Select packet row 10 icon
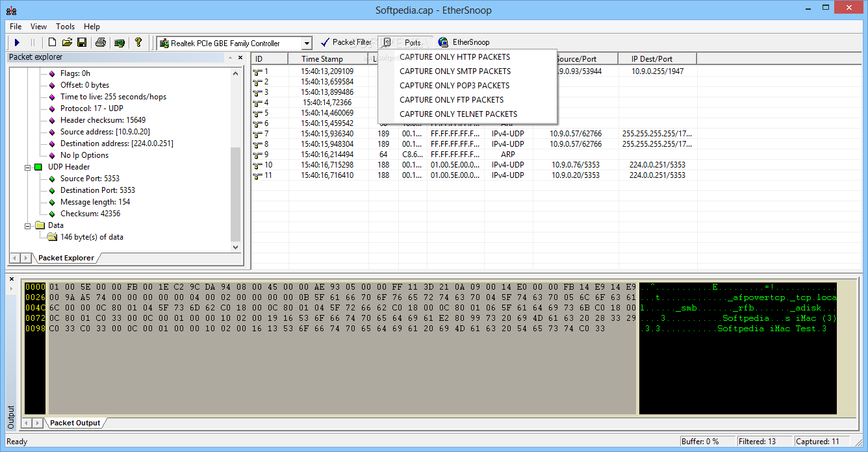The height and width of the screenshot is (452, 868). click(258, 165)
